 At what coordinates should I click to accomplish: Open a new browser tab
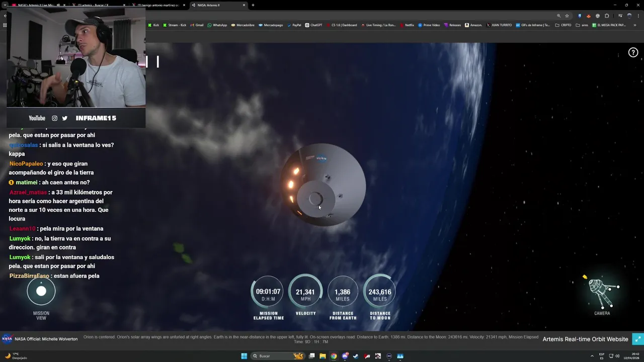[x=253, y=5]
